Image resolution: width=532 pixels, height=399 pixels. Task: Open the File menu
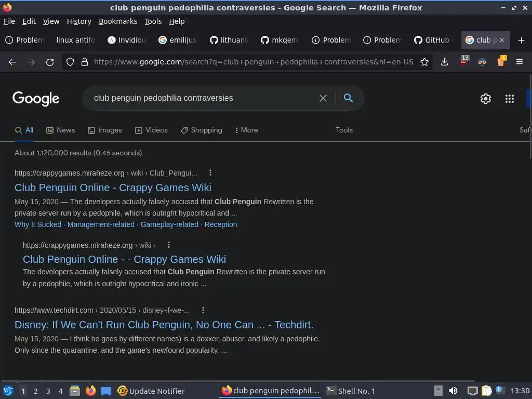pos(9,21)
